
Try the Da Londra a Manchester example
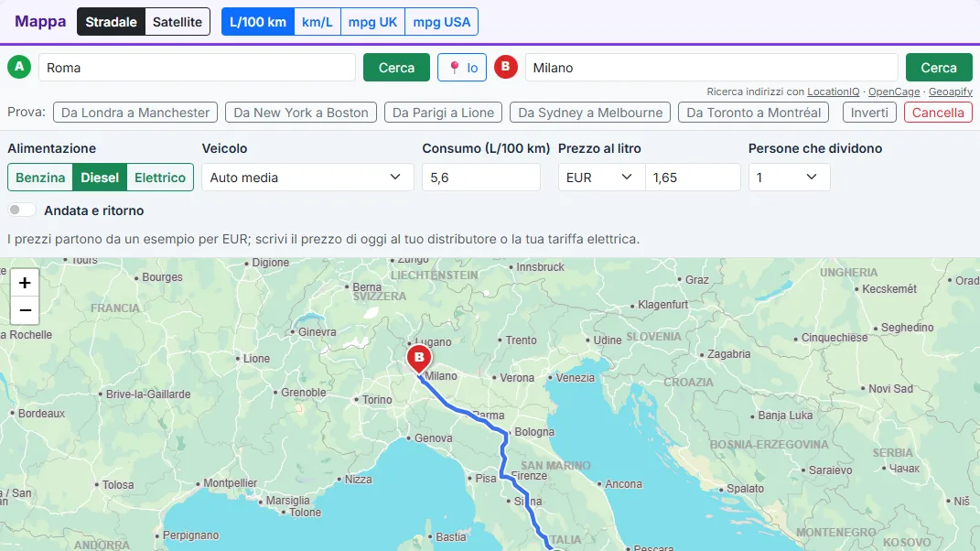point(135,113)
